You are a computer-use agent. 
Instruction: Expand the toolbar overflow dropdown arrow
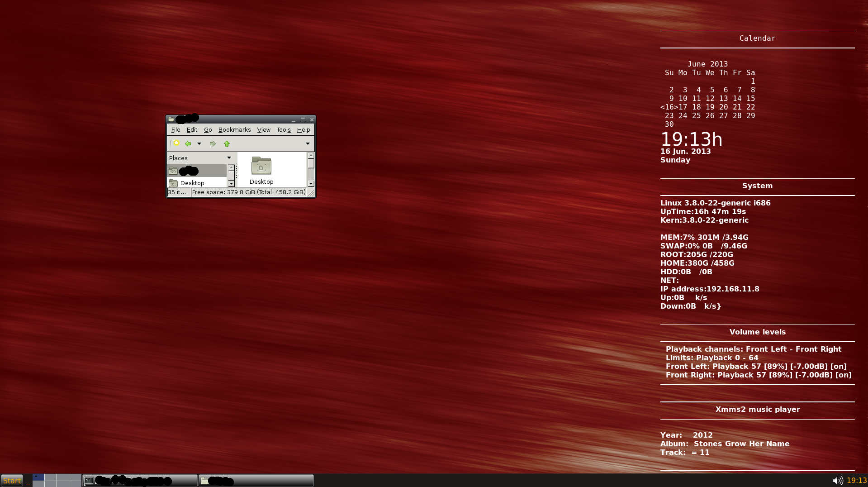(x=308, y=143)
